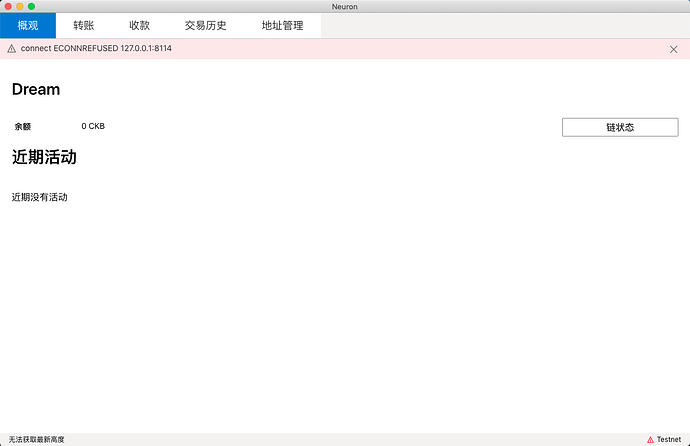Open the 转账 tab
This screenshot has width=690, height=446.
tap(84, 26)
